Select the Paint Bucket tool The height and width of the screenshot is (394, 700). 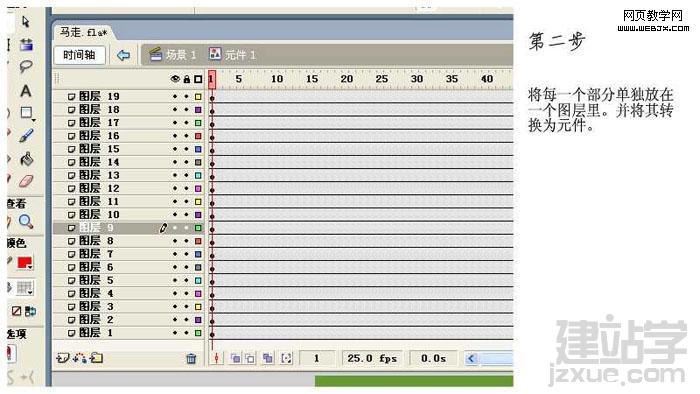click(26, 158)
